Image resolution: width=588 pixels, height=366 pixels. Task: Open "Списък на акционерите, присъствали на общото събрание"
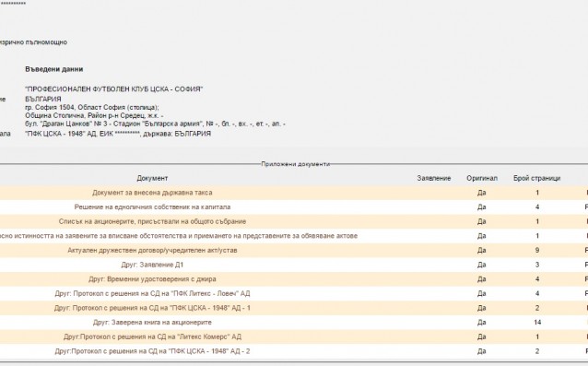coord(152,221)
